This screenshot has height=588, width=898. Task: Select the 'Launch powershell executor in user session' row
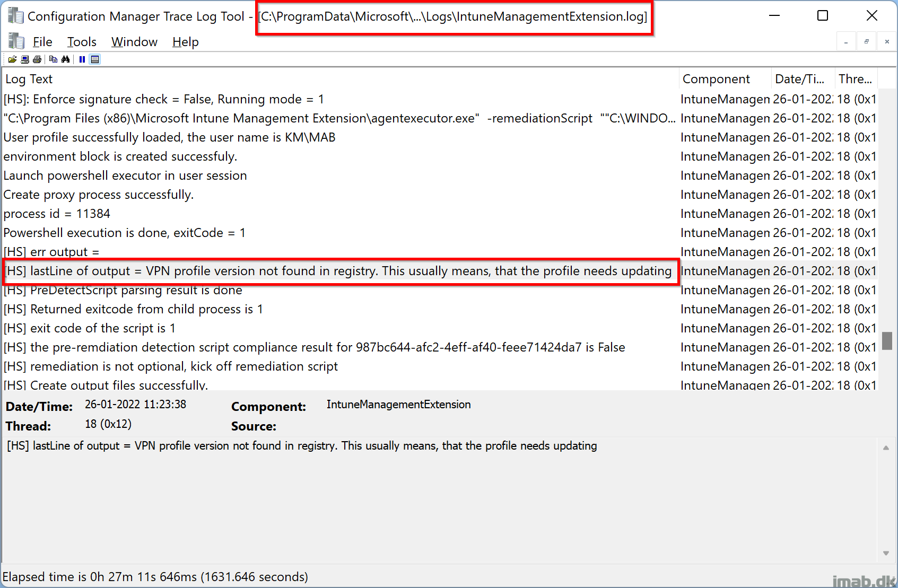click(x=440, y=175)
